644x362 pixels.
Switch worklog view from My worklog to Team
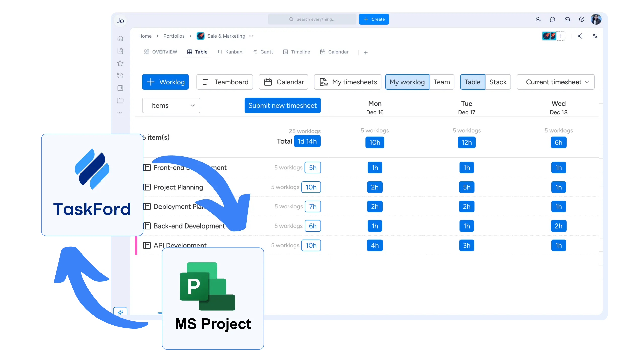pos(442,82)
